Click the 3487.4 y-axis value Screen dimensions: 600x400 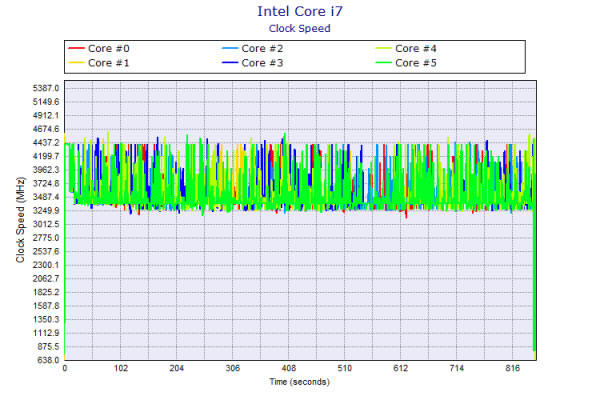click(46, 197)
